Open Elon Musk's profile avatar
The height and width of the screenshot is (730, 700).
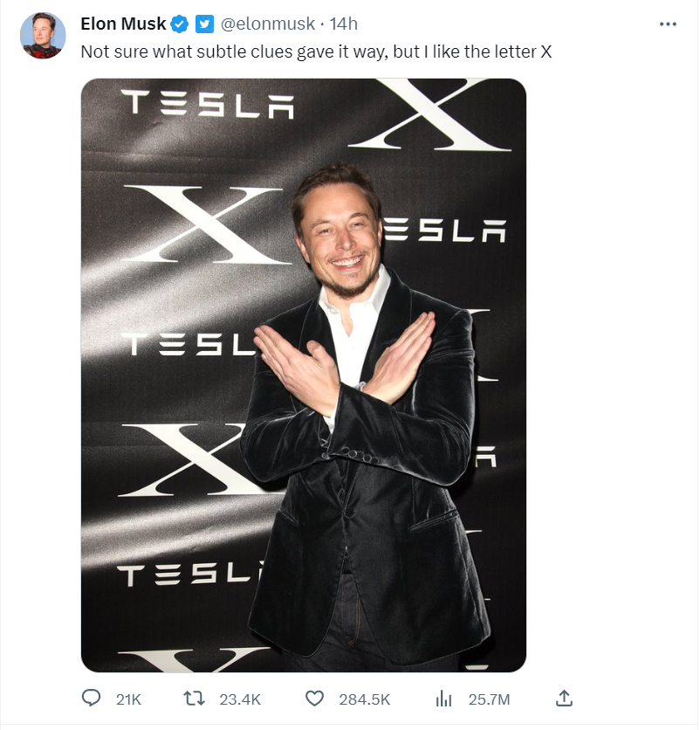[x=43, y=36]
